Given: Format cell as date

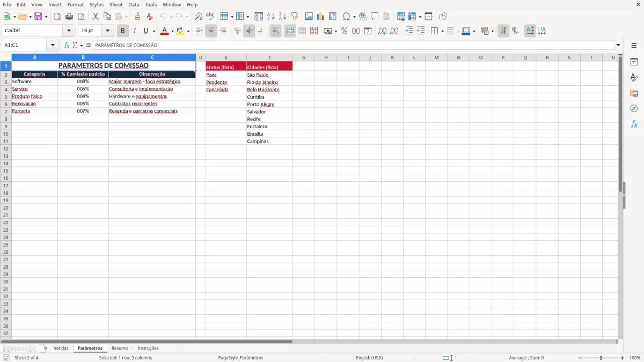Looking at the screenshot, I should pyautogui.click(x=368, y=31).
